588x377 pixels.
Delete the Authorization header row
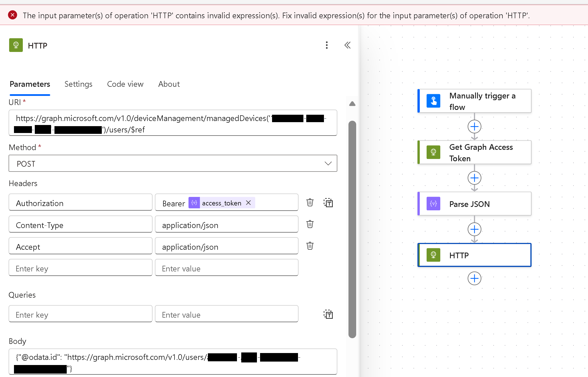click(310, 203)
